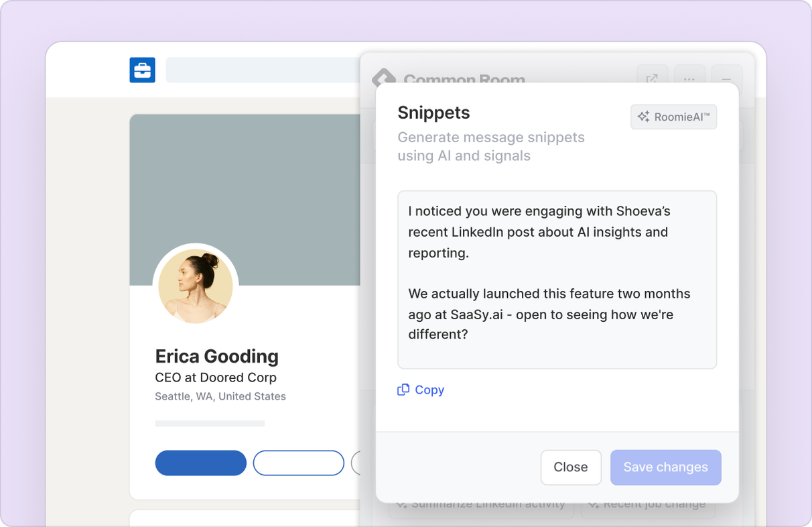
Task: Click the name Erica Gooding
Action: [x=216, y=356]
